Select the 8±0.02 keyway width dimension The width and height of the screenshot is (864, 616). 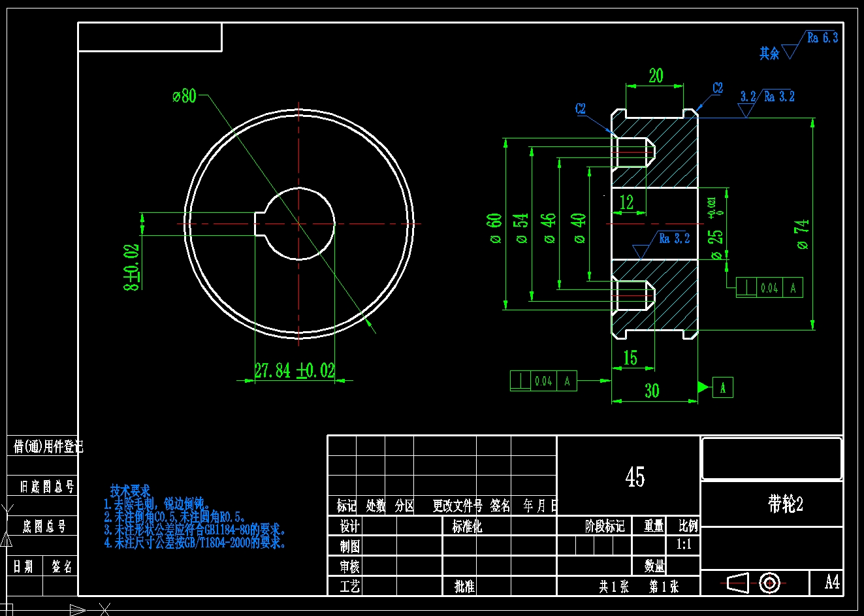point(132,267)
